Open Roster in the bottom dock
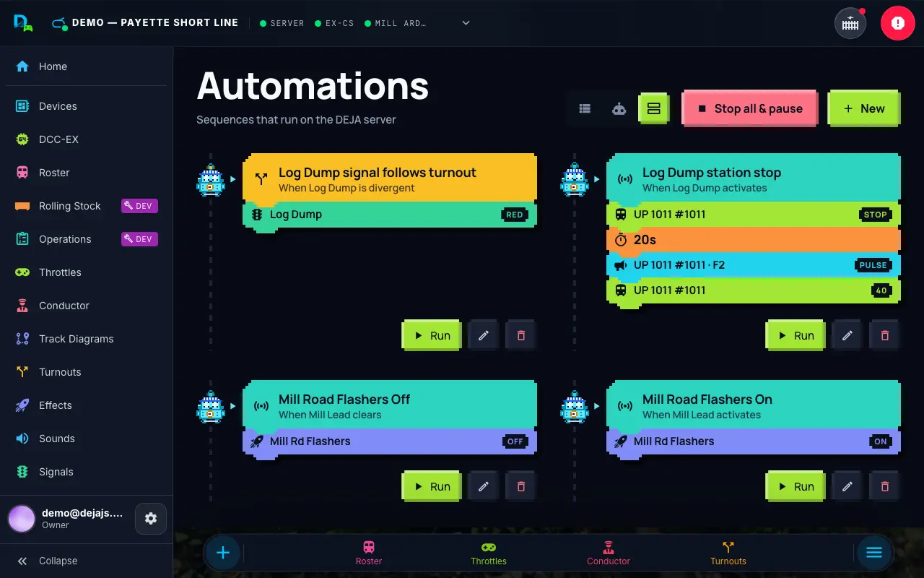 tap(369, 553)
